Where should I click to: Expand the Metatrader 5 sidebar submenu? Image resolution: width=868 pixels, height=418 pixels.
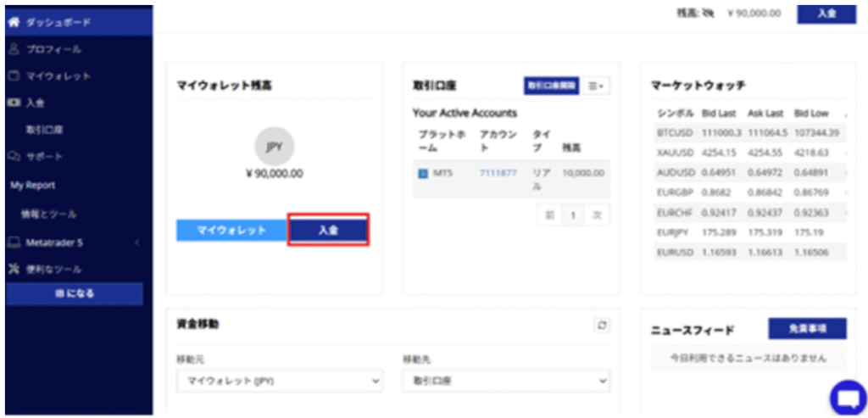[136, 242]
